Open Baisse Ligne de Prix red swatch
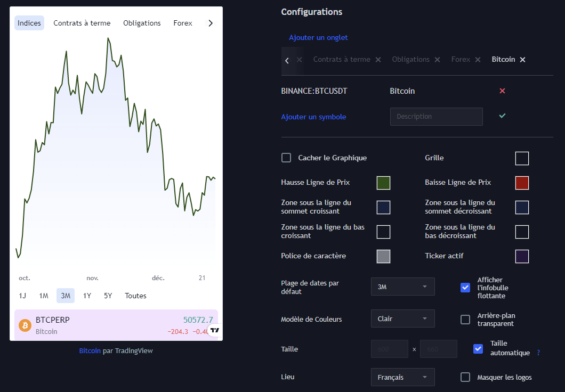The height and width of the screenshot is (392, 565). [x=522, y=183]
